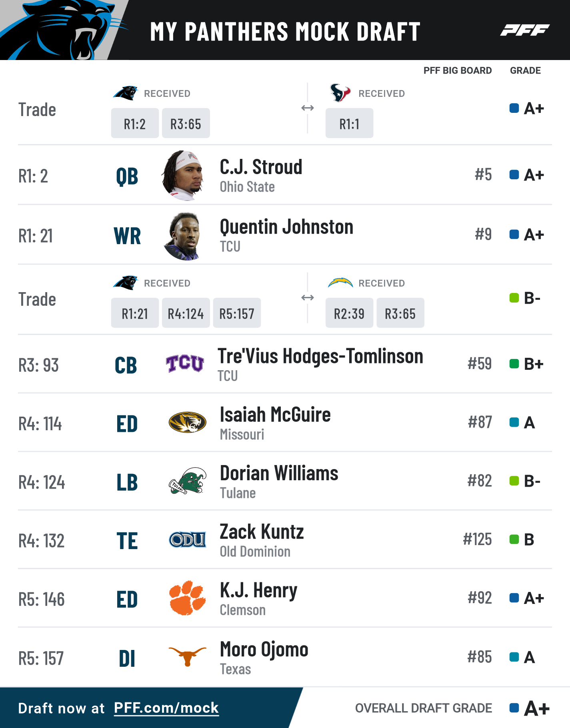Click the Tulane Green Wave logo
The height and width of the screenshot is (728, 570).
[188, 481]
